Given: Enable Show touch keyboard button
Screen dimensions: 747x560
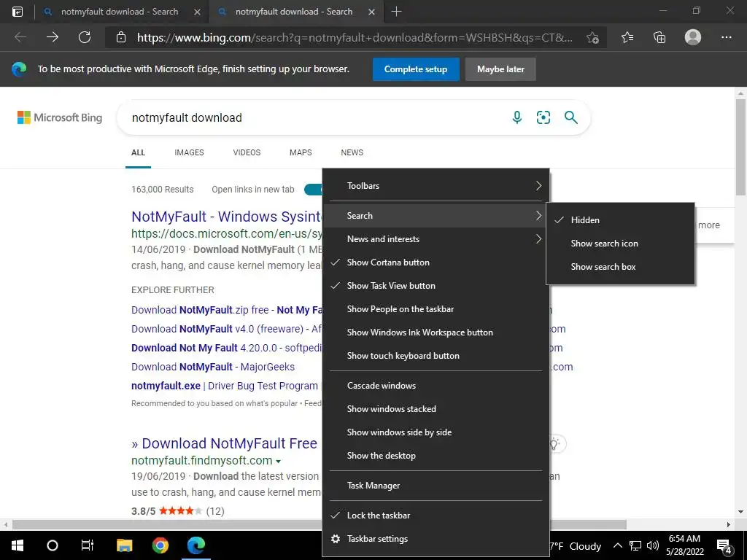Looking at the screenshot, I should (436, 356).
